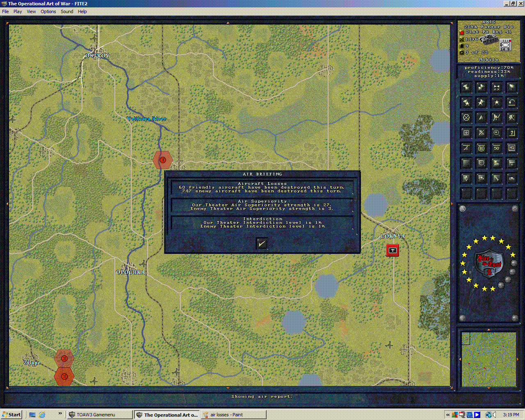Click the crossed-bugles toolbar icon

coord(497,87)
